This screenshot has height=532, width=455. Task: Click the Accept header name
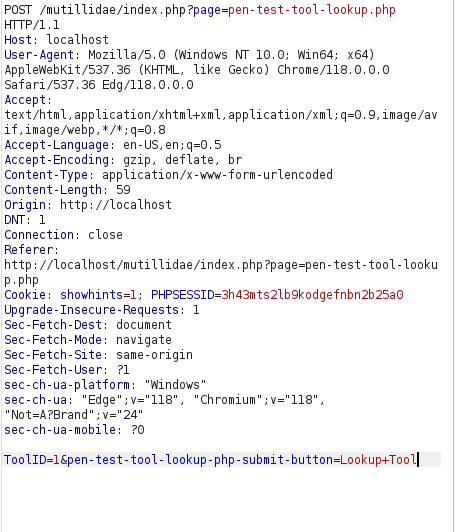coord(25,100)
